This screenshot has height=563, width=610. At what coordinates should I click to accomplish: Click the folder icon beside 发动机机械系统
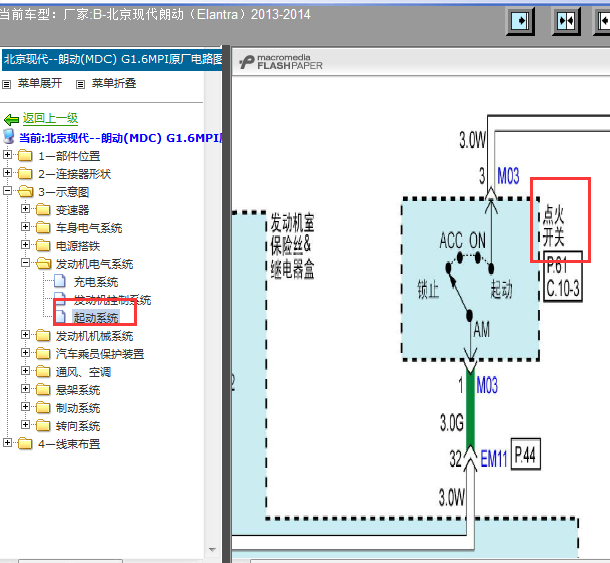coord(43,335)
